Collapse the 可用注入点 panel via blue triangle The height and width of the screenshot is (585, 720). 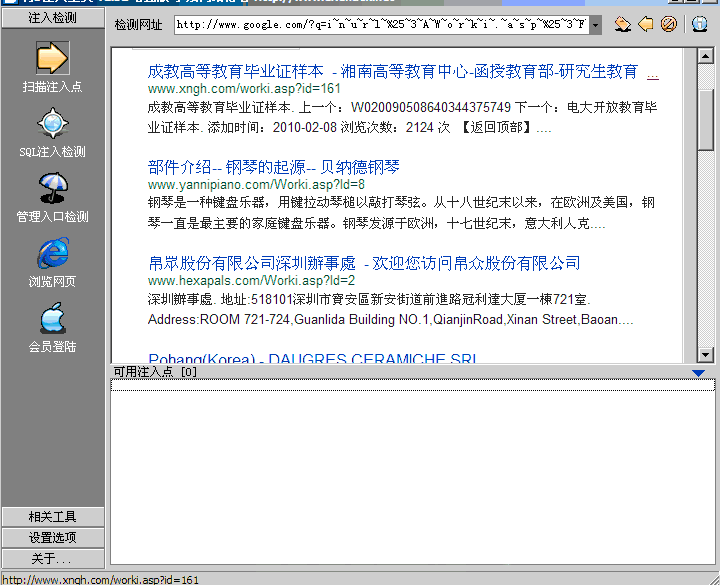699,373
